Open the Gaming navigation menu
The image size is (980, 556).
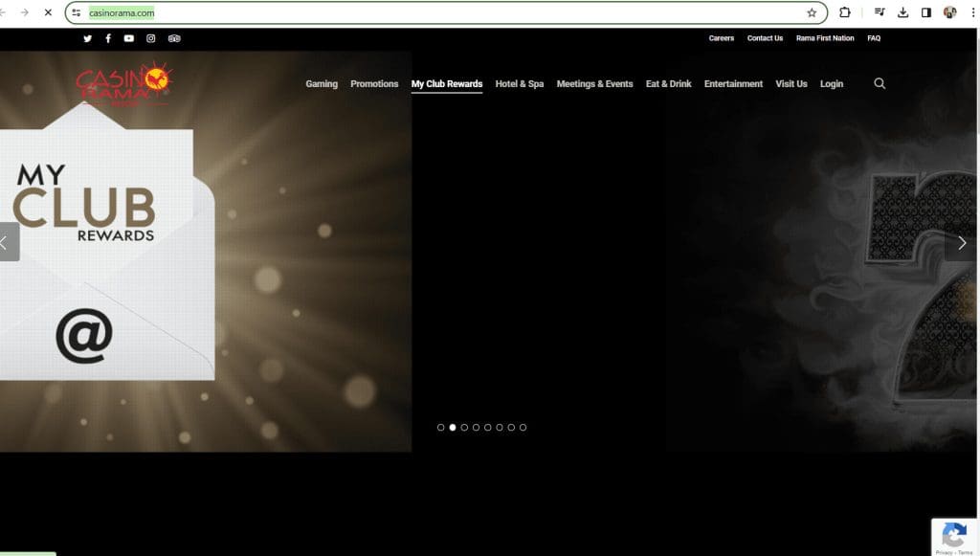[322, 84]
